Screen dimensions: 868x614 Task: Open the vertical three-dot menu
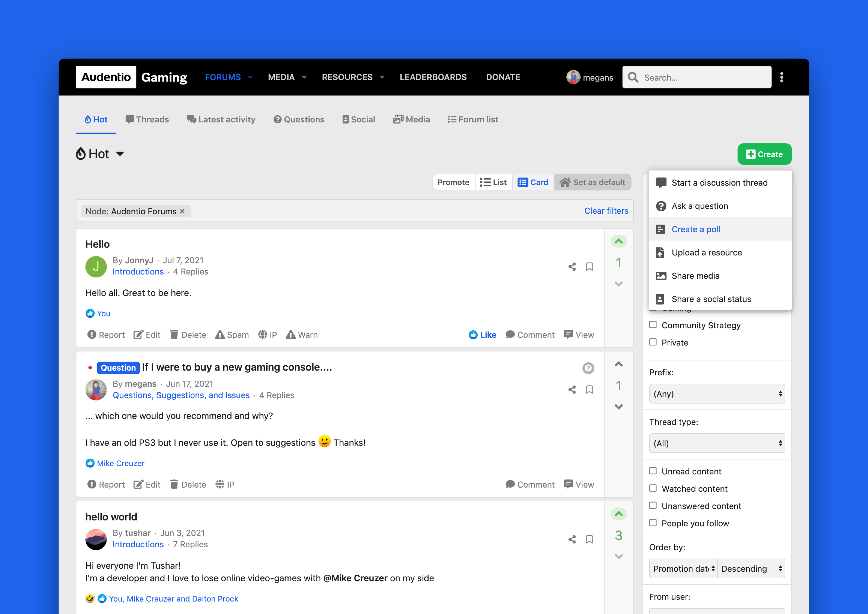point(781,77)
